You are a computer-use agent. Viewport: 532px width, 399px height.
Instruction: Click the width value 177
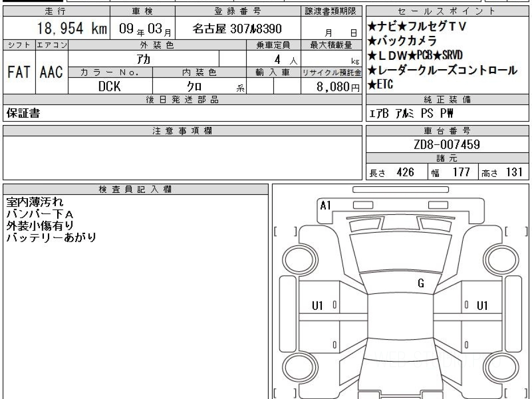(461, 172)
